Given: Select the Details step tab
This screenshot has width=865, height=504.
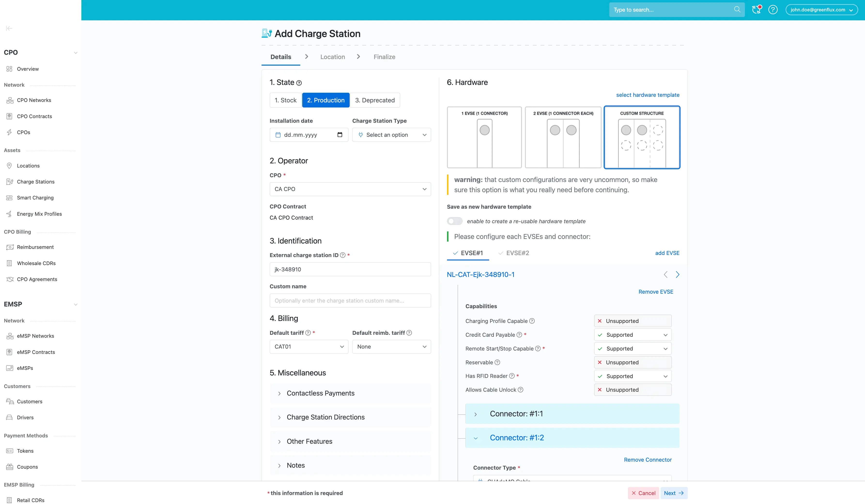Looking at the screenshot, I should click(x=280, y=57).
